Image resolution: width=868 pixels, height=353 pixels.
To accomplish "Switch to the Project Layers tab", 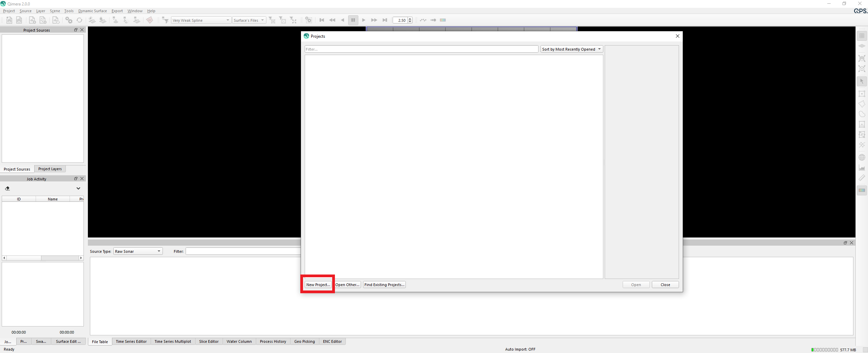I will pyautogui.click(x=50, y=169).
